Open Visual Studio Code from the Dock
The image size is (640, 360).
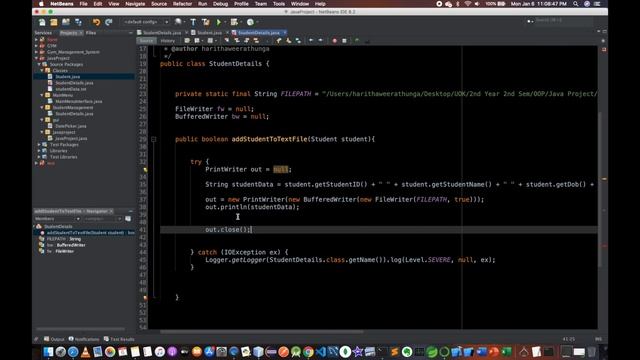click(320, 351)
